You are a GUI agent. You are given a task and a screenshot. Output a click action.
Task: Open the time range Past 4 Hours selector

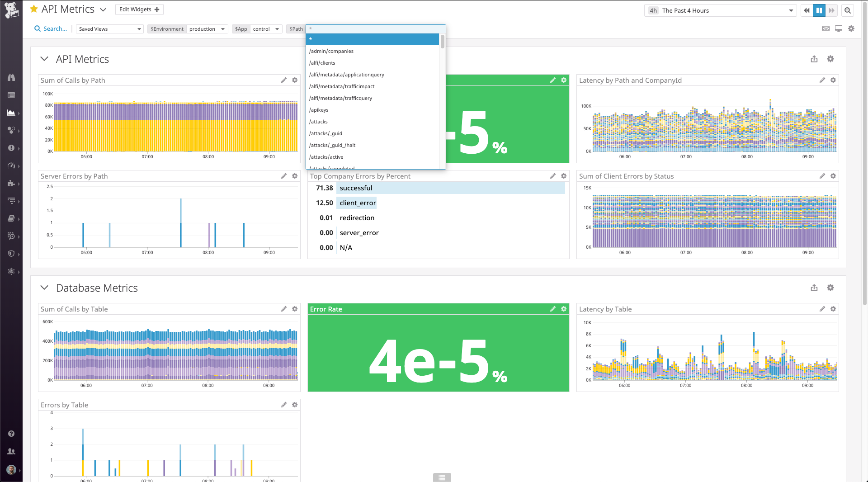(720, 10)
